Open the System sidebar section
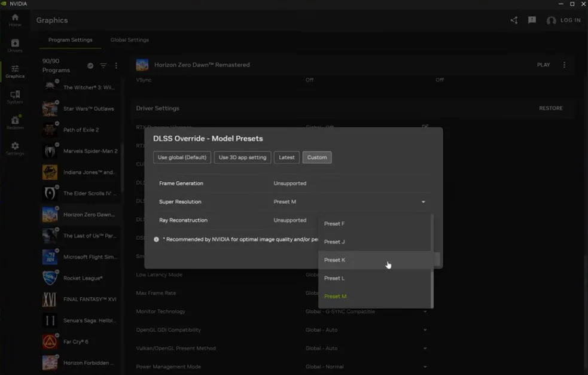The height and width of the screenshot is (375, 588). [x=15, y=97]
